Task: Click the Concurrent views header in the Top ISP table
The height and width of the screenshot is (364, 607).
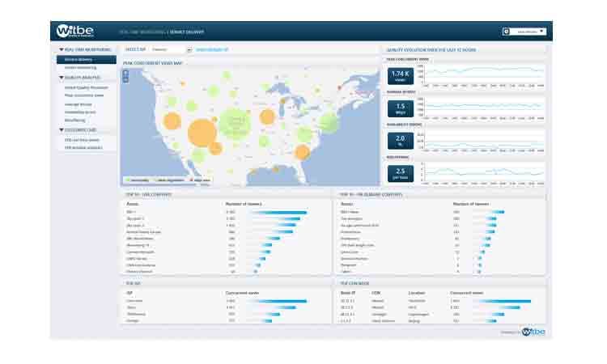Action: (x=243, y=293)
